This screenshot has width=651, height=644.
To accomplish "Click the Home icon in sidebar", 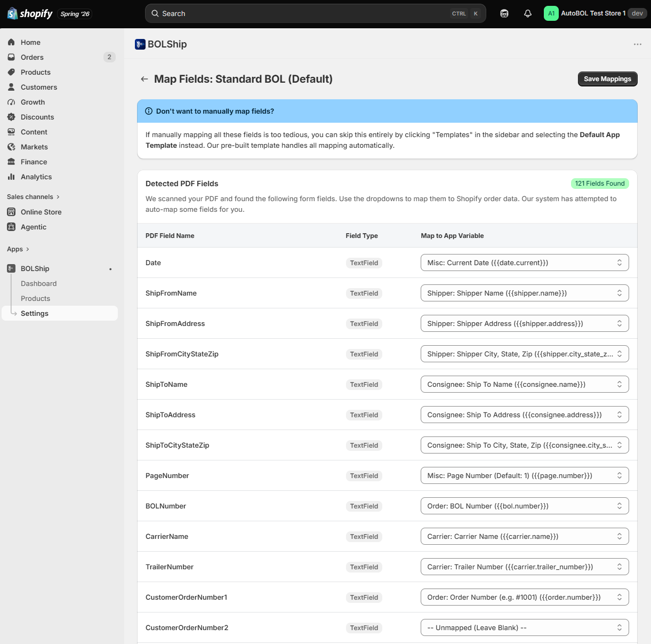I will pos(11,42).
